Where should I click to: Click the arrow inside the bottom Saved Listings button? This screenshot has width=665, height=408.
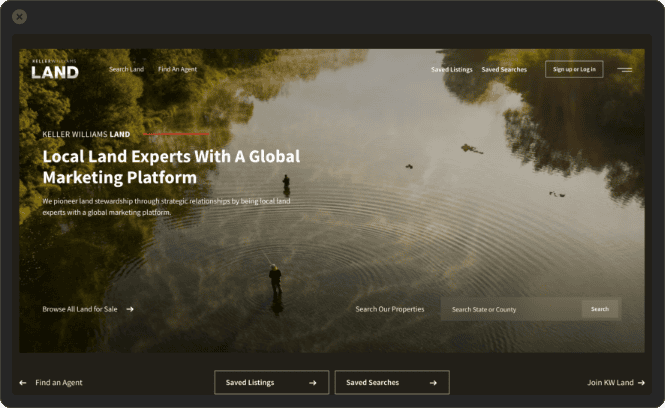tap(312, 382)
